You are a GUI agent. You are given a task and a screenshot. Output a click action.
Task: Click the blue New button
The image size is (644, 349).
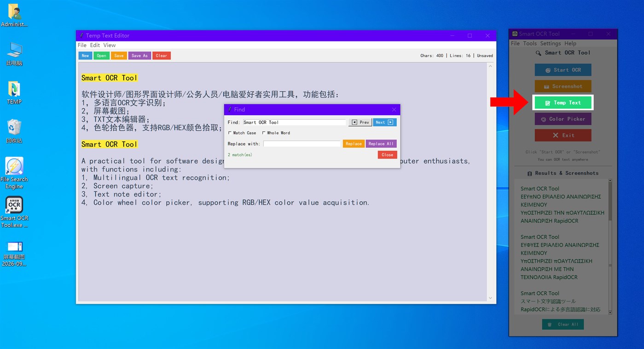point(85,56)
